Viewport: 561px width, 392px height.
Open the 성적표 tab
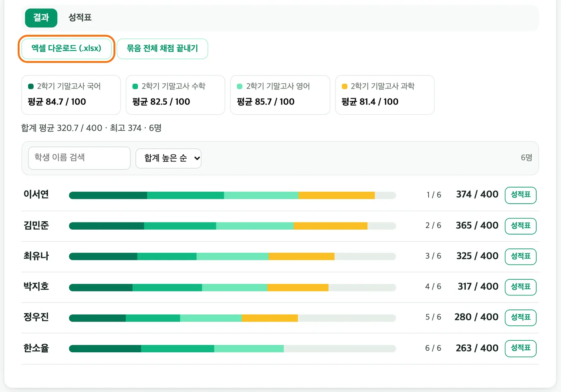pos(80,18)
